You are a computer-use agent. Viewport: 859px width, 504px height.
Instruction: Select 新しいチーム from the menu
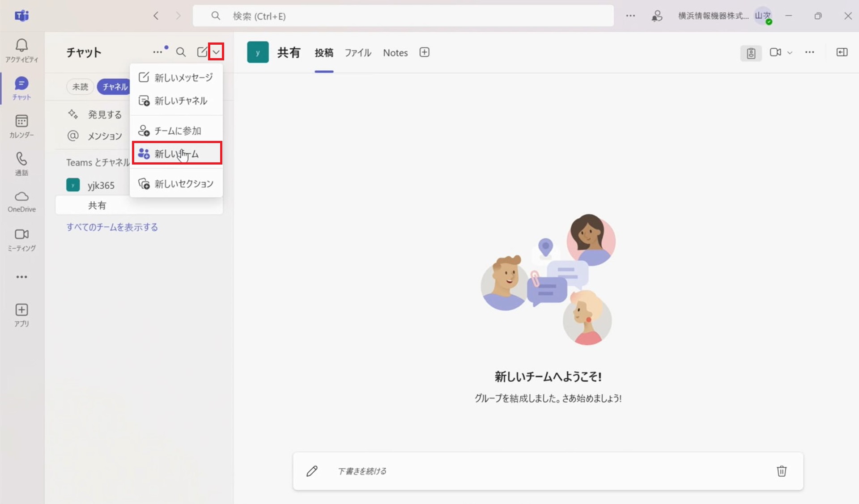coord(177,154)
